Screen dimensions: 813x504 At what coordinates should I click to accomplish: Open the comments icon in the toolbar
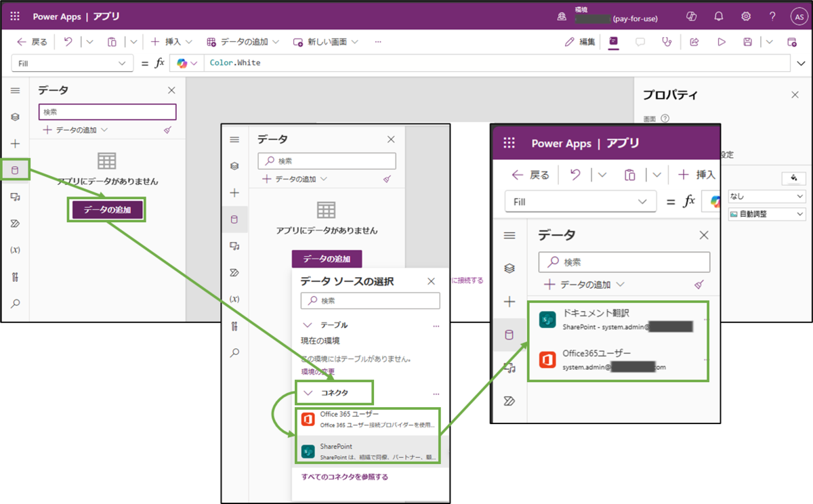640,42
